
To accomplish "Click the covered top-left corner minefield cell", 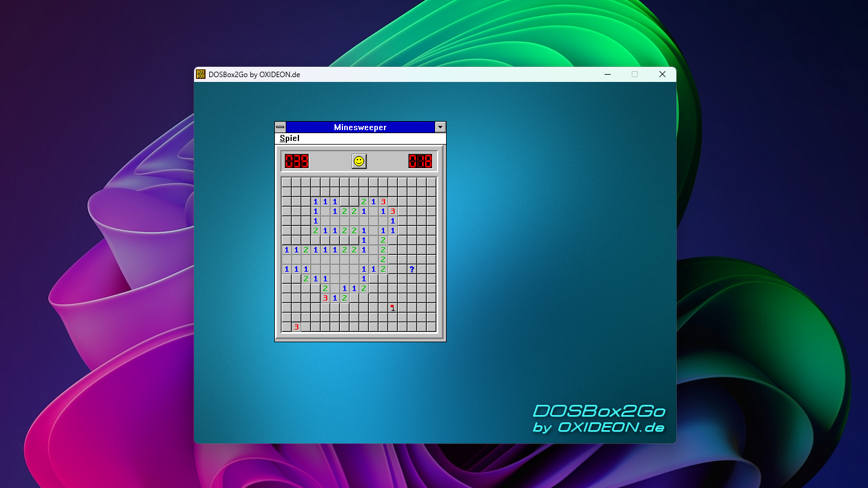I will [x=287, y=183].
